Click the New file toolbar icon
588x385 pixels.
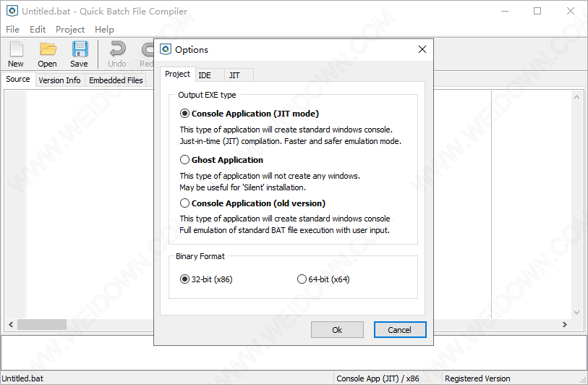click(x=16, y=50)
